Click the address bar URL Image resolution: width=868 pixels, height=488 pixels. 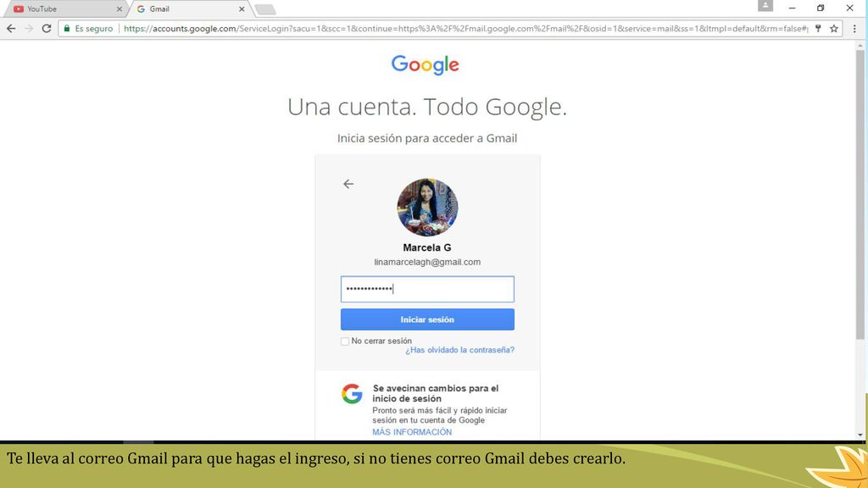point(465,28)
